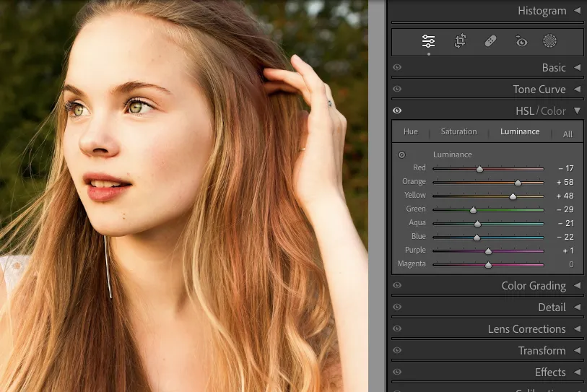Toggle the HSL/Color panel eye icon
Screen dimensions: 587x392
click(x=397, y=110)
